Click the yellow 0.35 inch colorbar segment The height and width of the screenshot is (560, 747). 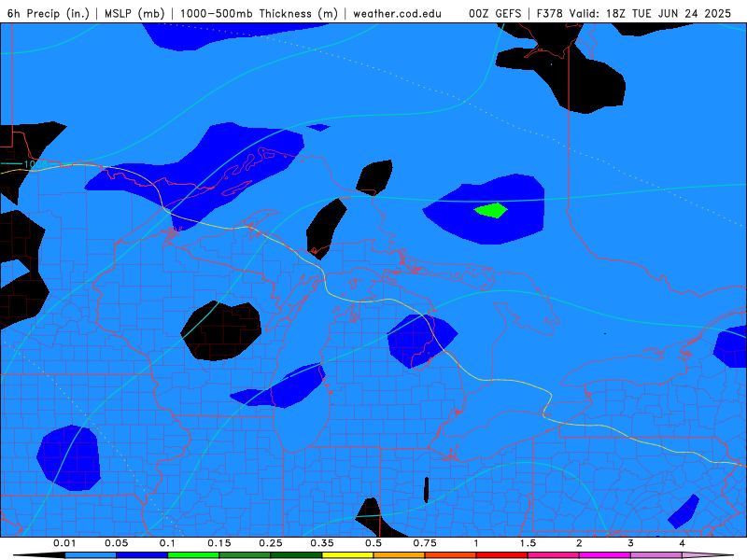coord(347,555)
